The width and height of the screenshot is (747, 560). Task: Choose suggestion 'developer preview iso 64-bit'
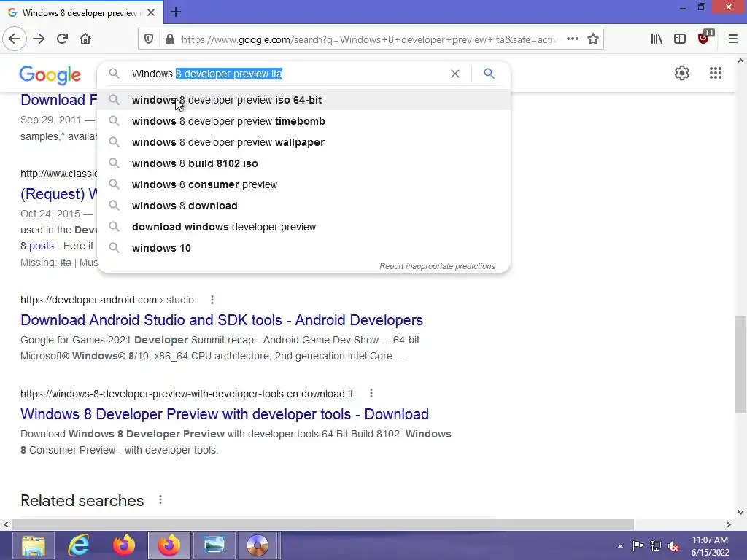(x=303, y=100)
